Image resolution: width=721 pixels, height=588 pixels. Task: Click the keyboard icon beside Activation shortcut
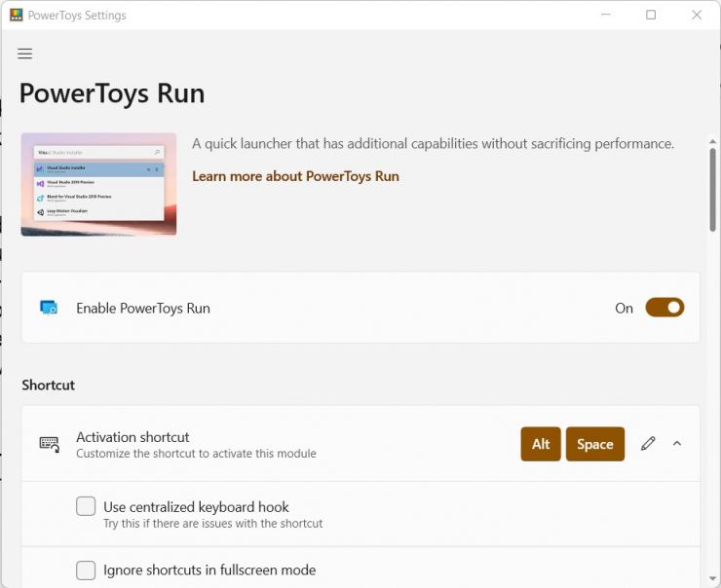pyautogui.click(x=49, y=444)
